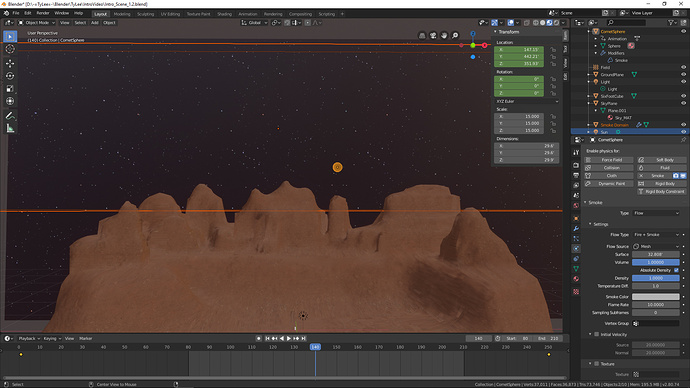
Task: Toggle smoke render visibility camera icon
Action: pyautogui.click(x=675, y=176)
